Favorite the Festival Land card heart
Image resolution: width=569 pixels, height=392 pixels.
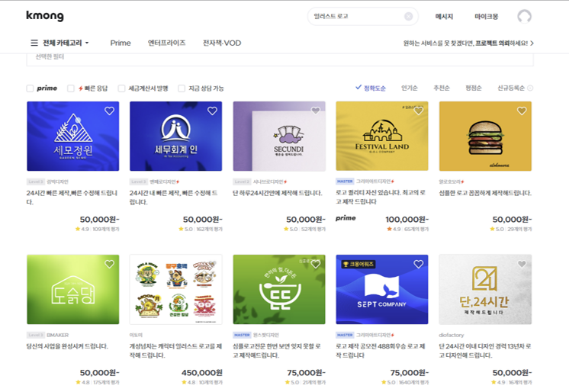point(419,111)
